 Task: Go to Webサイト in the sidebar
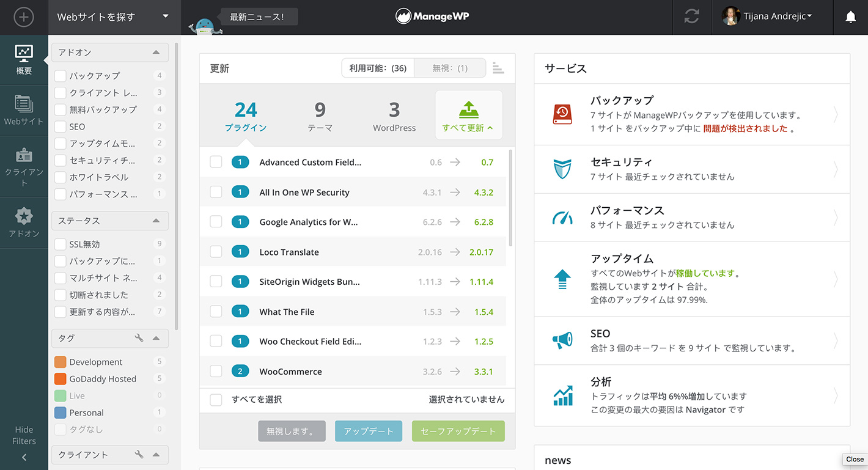coord(24,110)
